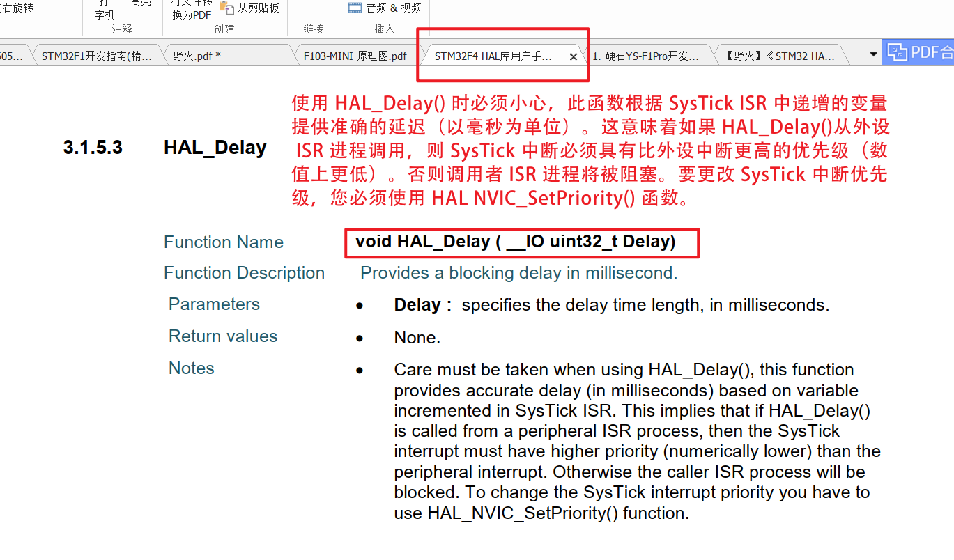Switch to F103-MINI 原理图.pdf document

pos(355,55)
